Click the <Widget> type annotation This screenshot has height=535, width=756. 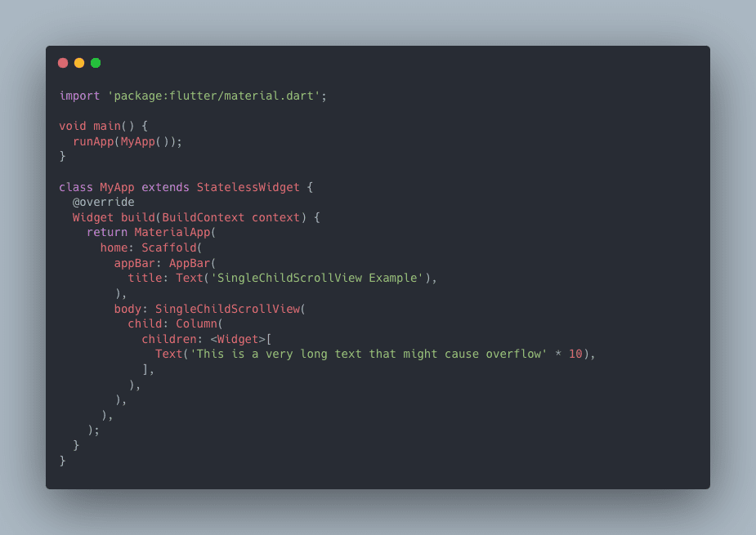click(238, 339)
